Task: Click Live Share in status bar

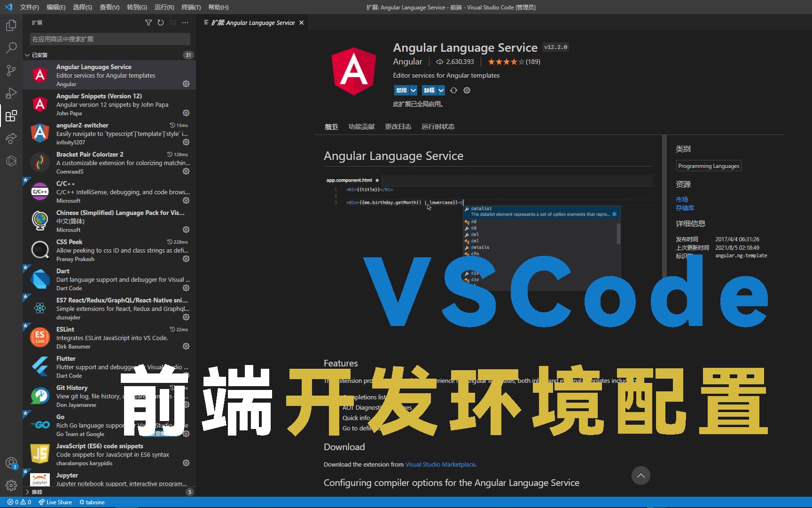Action: (55, 502)
